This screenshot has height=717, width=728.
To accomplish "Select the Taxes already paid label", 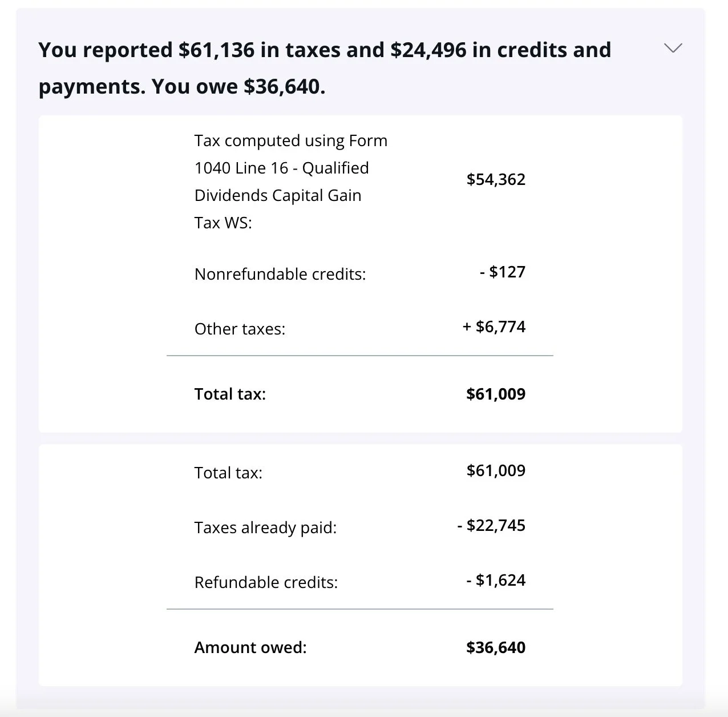I will coord(265,527).
